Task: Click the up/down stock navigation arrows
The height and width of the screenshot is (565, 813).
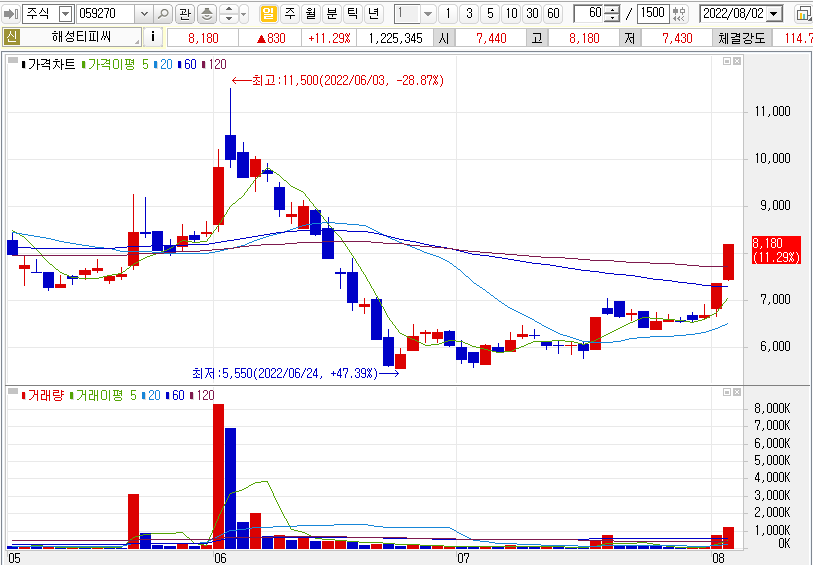Action: pyautogui.click(x=229, y=13)
